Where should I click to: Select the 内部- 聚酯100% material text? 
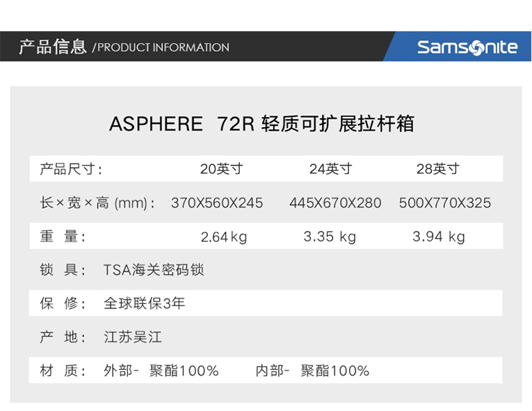(x=313, y=371)
